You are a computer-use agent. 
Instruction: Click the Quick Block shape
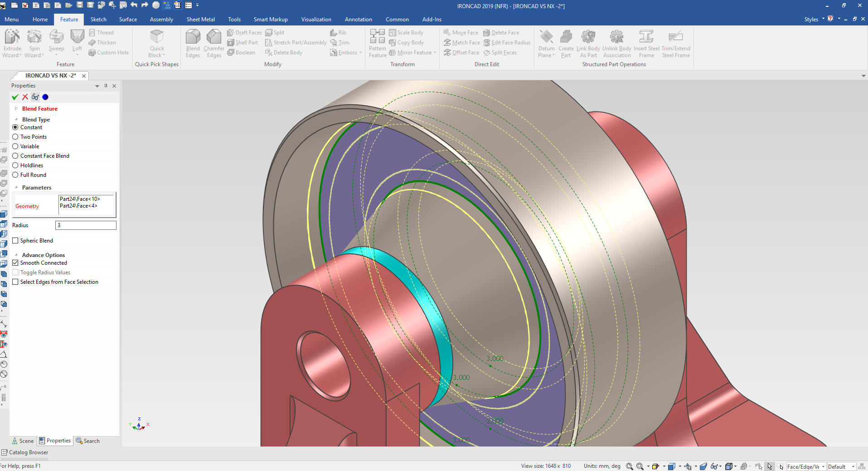tap(157, 44)
